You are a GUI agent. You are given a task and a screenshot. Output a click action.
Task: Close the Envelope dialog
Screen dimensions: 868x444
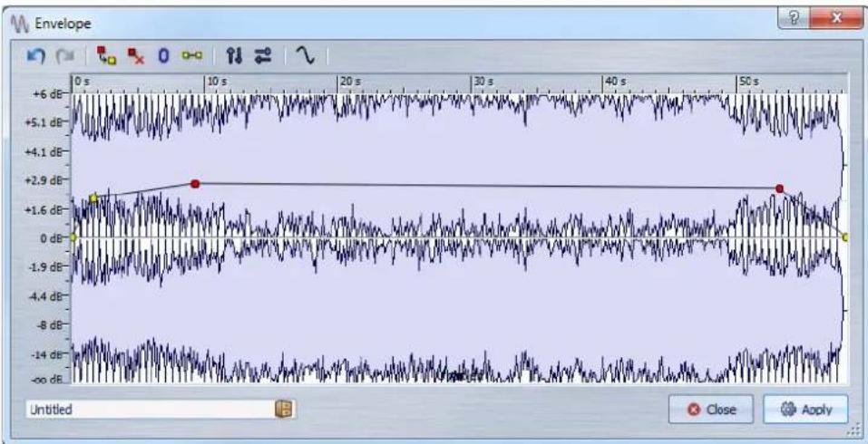[711, 410]
